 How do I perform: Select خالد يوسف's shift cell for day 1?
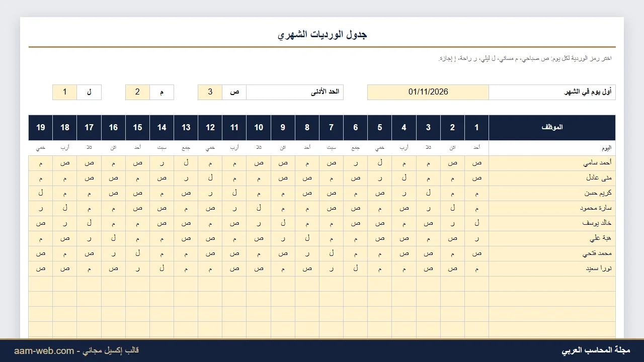point(476,223)
